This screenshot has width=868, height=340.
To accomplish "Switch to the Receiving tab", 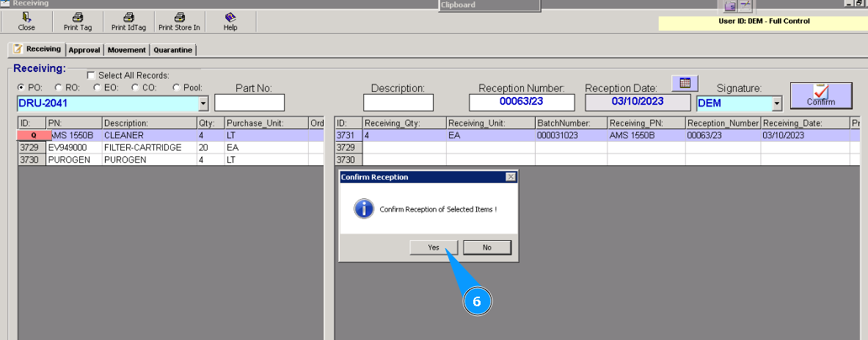I will [x=37, y=48].
